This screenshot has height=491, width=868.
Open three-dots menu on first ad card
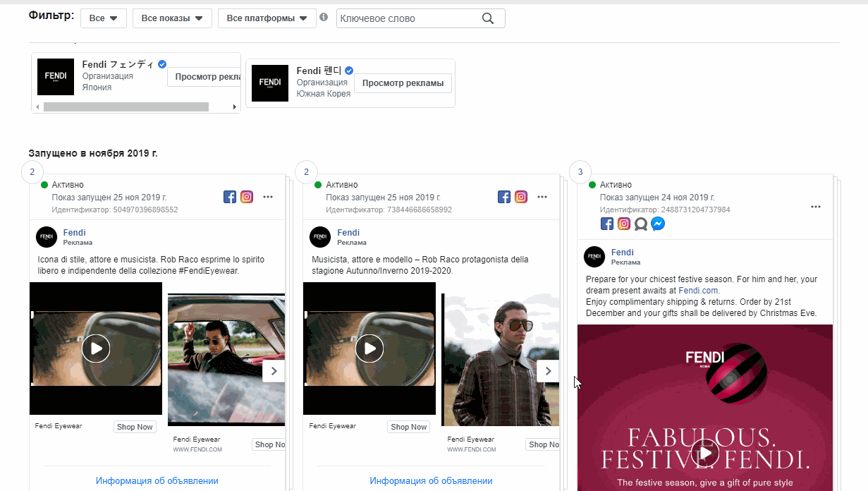tap(268, 197)
